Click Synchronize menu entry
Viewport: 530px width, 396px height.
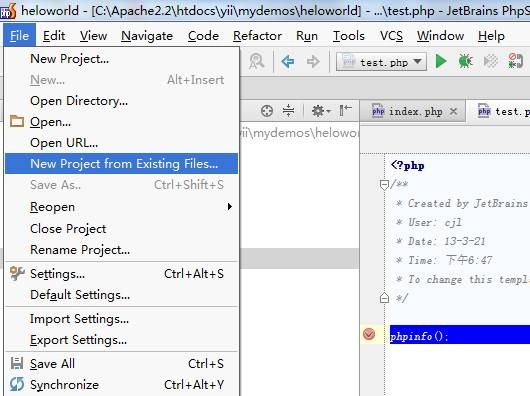coord(121,385)
